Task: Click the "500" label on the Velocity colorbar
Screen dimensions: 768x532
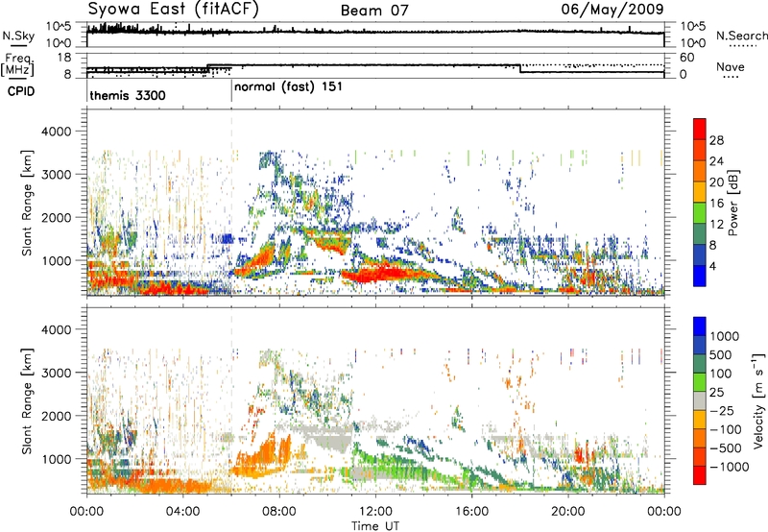Action: [721, 354]
